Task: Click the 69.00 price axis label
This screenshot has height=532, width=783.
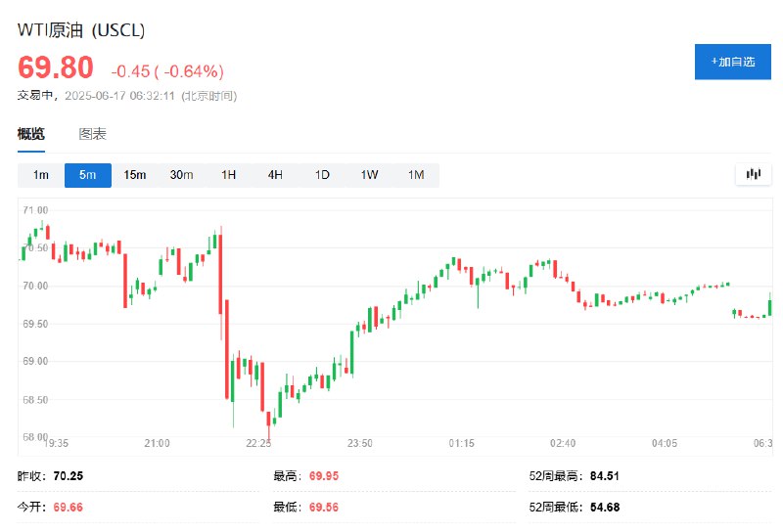Action: [x=35, y=361]
